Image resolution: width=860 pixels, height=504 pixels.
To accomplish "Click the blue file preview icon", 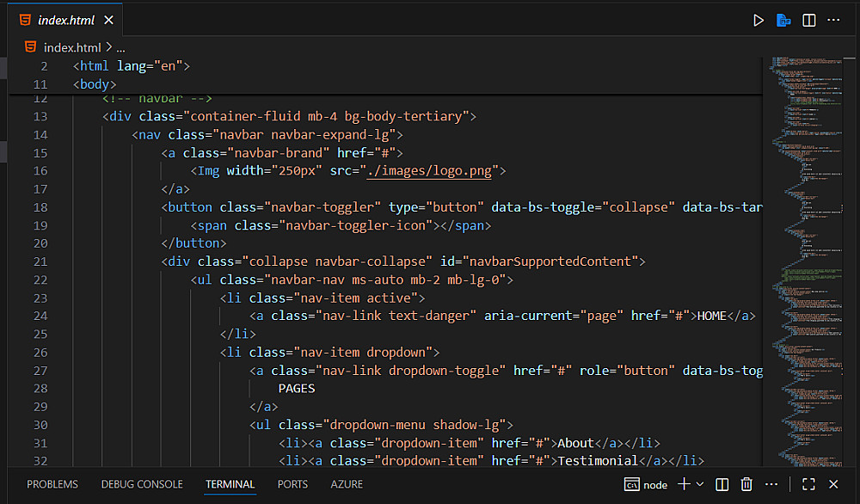I will [x=783, y=21].
